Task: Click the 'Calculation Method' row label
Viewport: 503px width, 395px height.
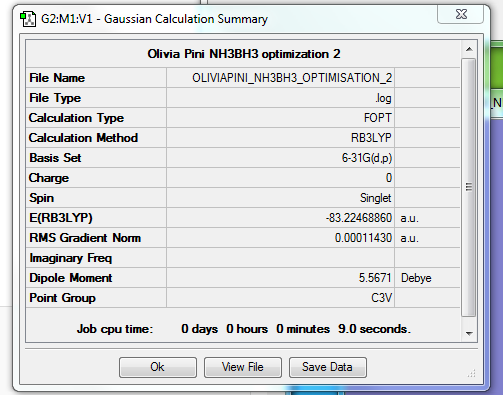Action: [x=83, y=138]
